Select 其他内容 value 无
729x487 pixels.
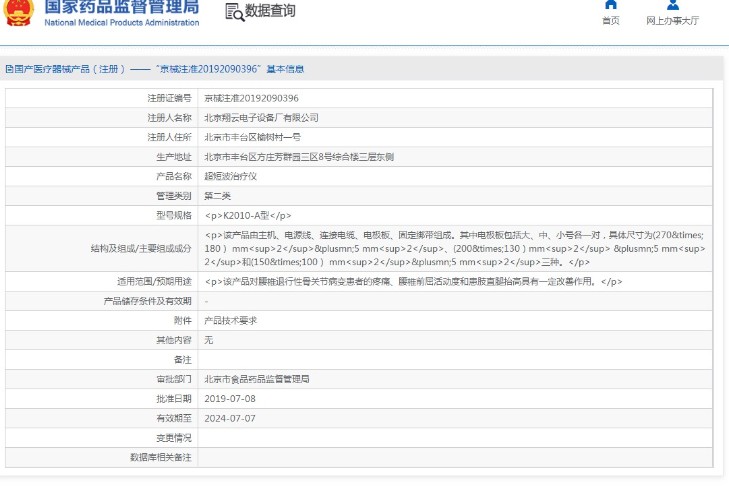(x=209, y=340)
